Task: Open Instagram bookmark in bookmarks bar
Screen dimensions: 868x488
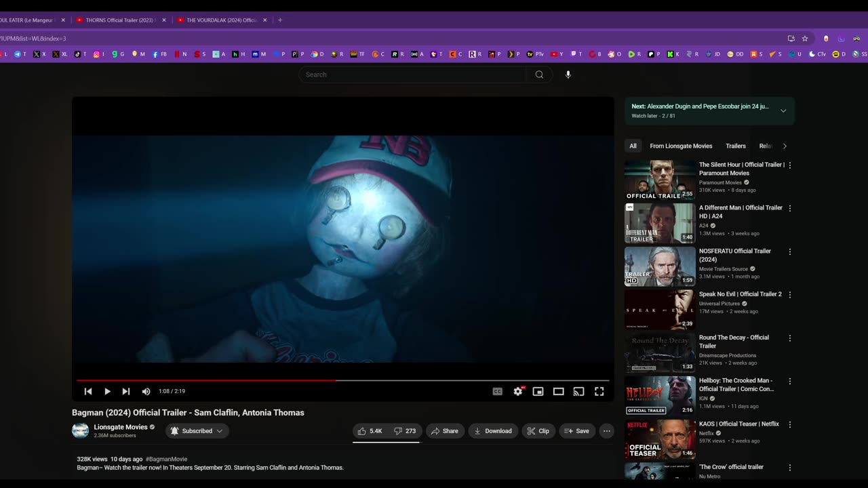Action: [100, 54]
